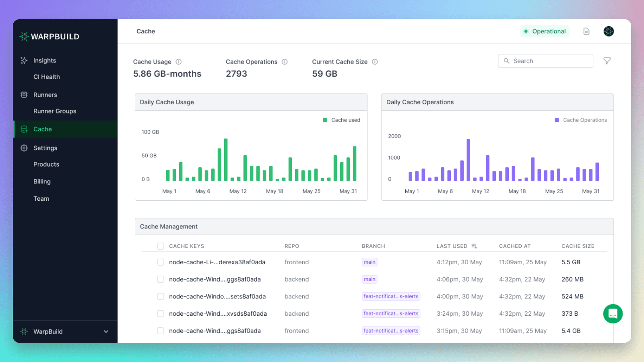
Task: Click the Cache Usage info icon
Action: [x=179, y=62]
